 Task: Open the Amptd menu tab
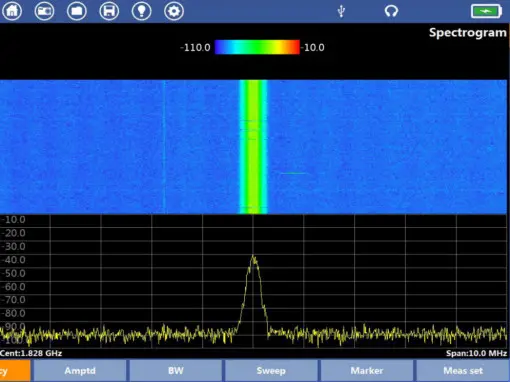[x=80, y=371]
